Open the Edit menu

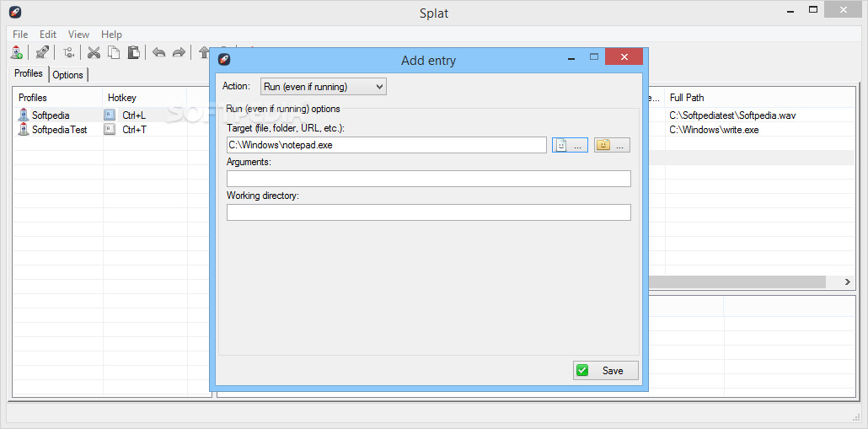coord(48,35)
